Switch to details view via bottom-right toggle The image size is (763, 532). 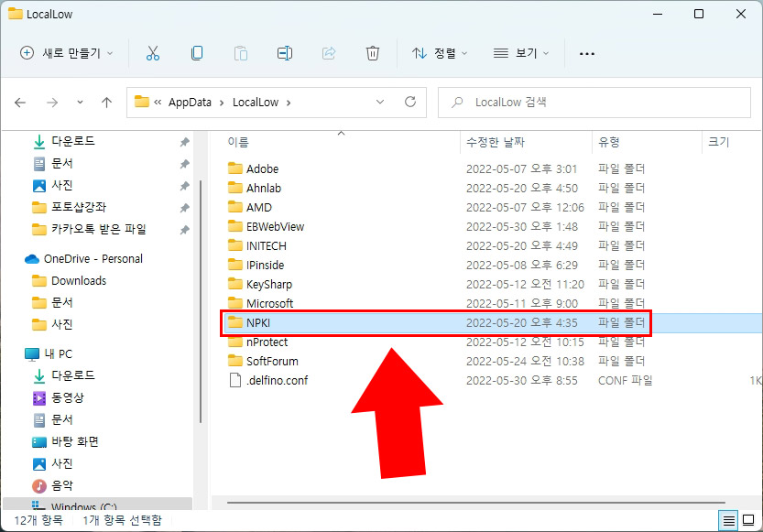click(x=728, y=520)
